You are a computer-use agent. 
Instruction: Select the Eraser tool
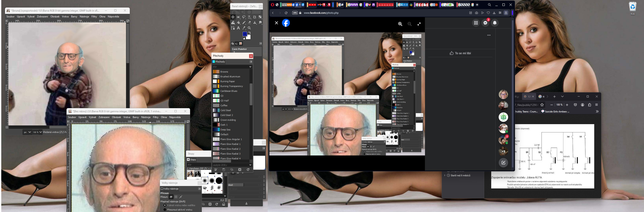249,23
